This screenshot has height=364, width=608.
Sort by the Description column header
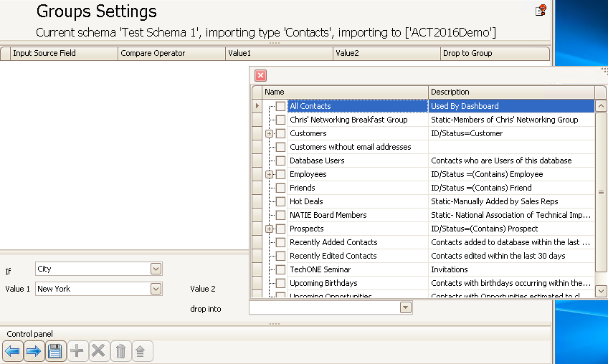click(511, 92)
